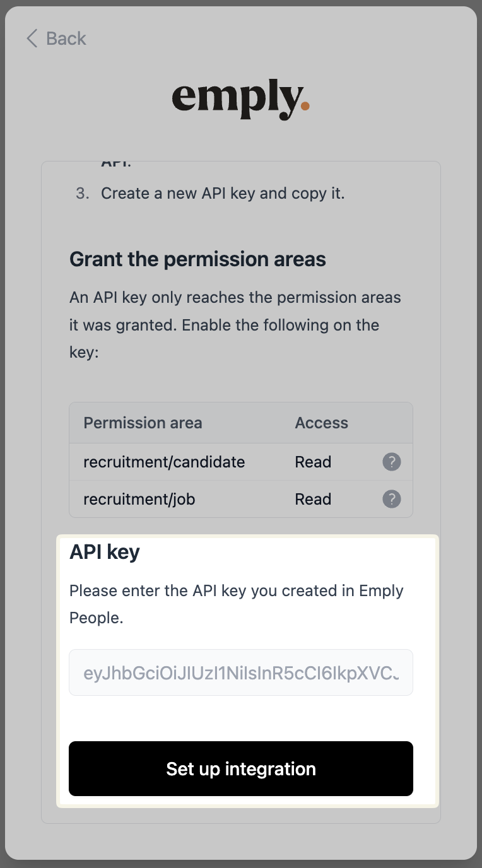Click the Grant the permission areas heading
This screenshot has width=482, height=868.
[197, 259]
